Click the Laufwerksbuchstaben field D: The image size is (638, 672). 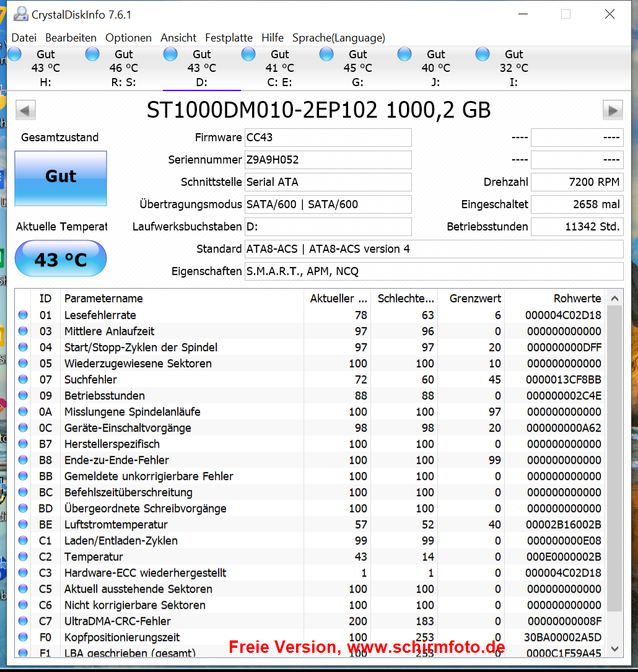click(x=328, y=227)
